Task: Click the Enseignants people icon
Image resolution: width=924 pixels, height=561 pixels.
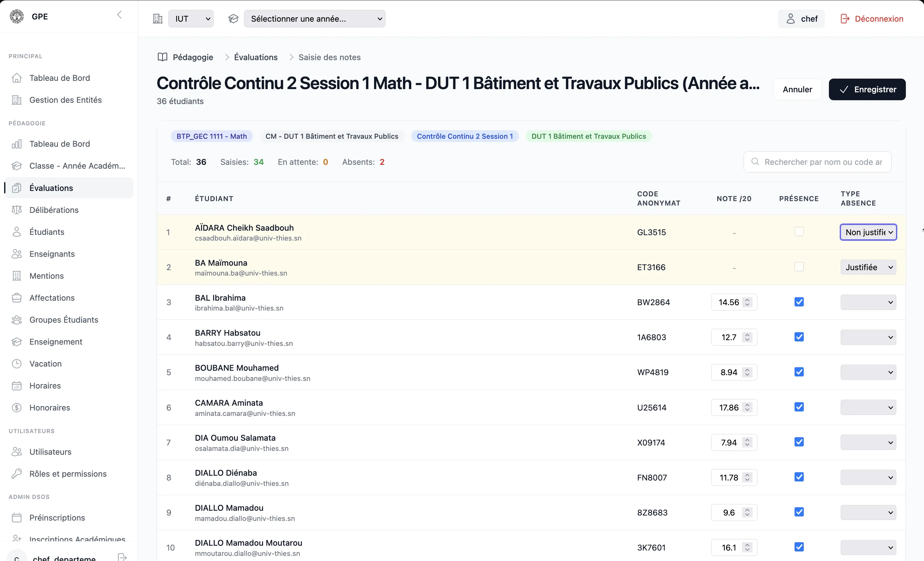Action: click(17, 254)
